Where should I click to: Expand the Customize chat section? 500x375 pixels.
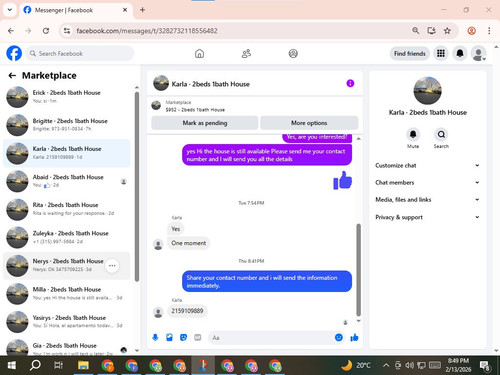pyautogui.click(x=428, y=165)
